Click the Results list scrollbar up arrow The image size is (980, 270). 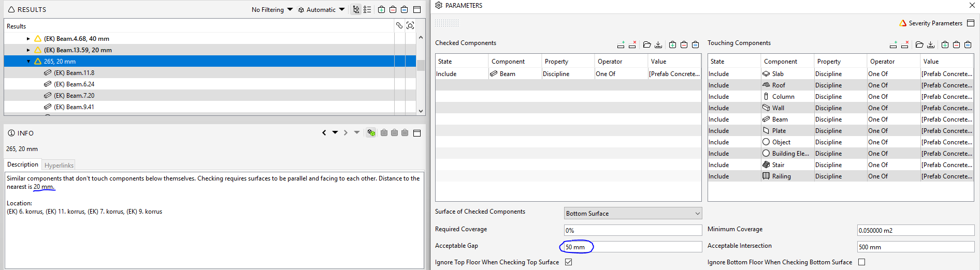(x=421, y=37)
